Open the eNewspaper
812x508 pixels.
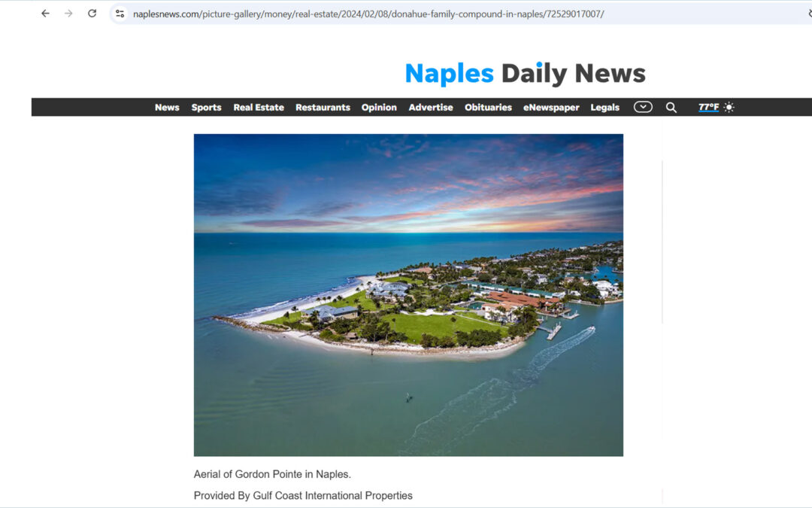coord(551,107)
